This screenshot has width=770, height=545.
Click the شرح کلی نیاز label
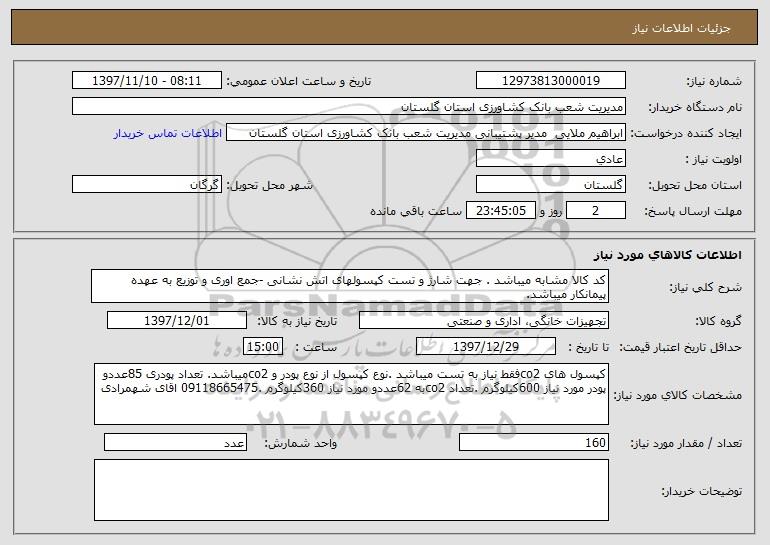[706, 287]
